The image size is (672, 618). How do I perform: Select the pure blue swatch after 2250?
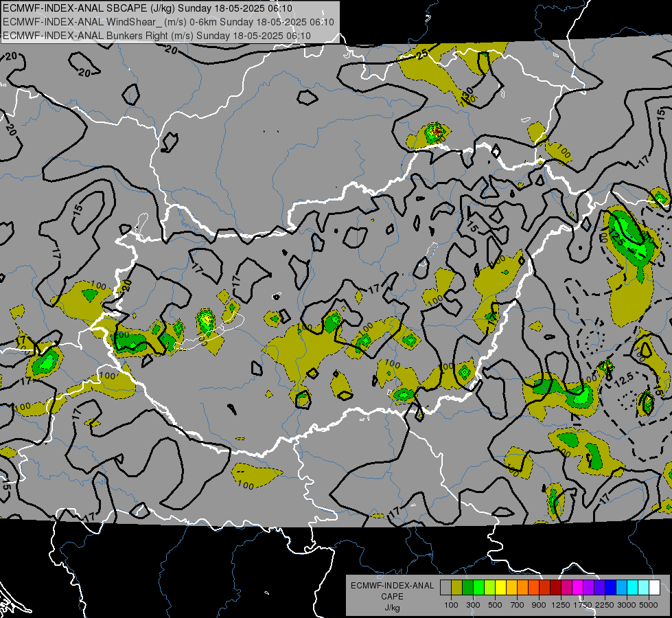point(610,588)
